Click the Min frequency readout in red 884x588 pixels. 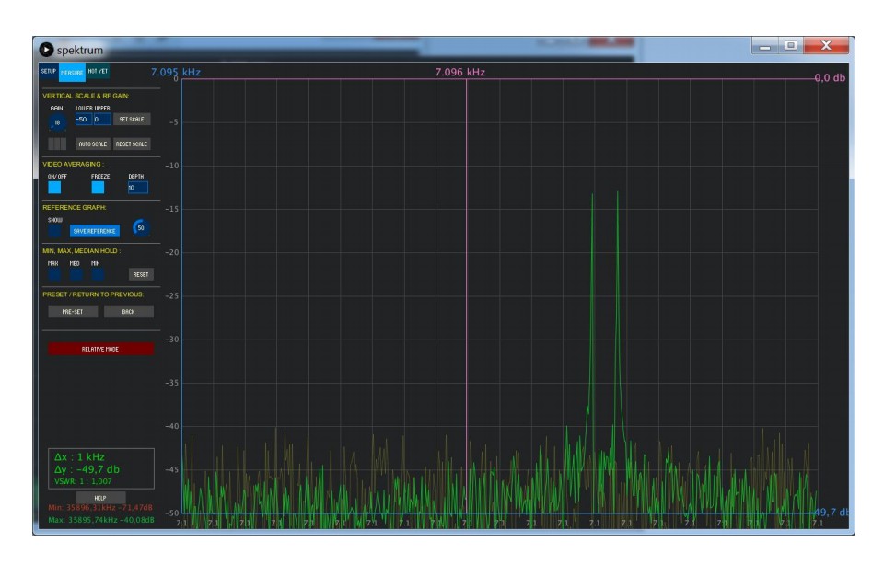(x=100, y=507)
